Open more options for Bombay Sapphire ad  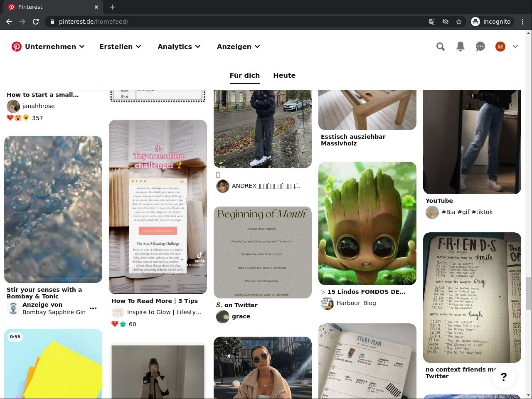(93, 308)
